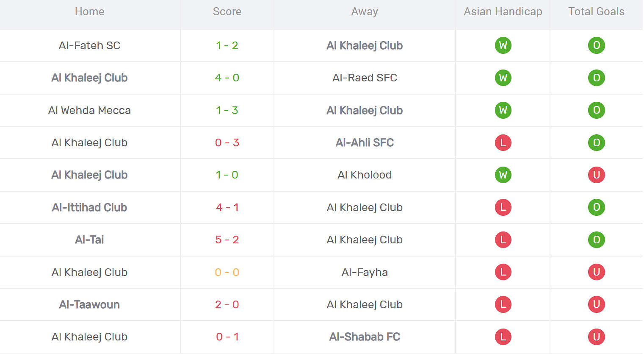The width and height of the screenshot is (644, 354).
Task: Click the 5 - 2 score in Al-Tai row
Action: 227,240
